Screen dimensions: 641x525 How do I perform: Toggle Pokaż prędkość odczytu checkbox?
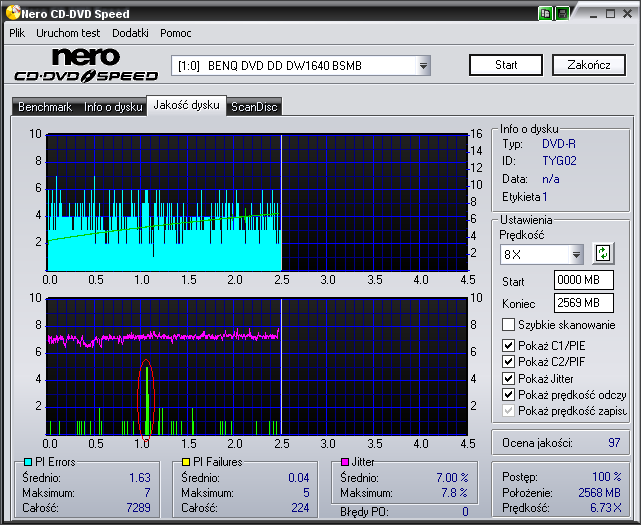tap(508, 395)
